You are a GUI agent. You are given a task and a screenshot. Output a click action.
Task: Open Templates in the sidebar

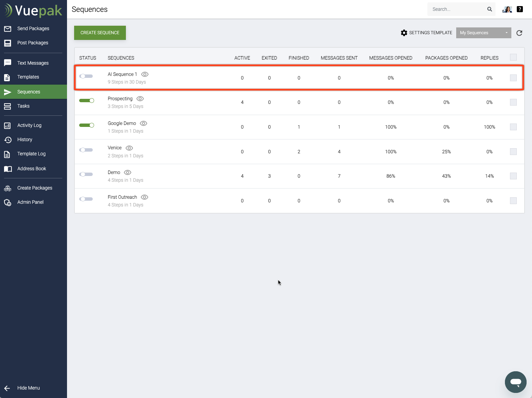[x=28, y=77]
